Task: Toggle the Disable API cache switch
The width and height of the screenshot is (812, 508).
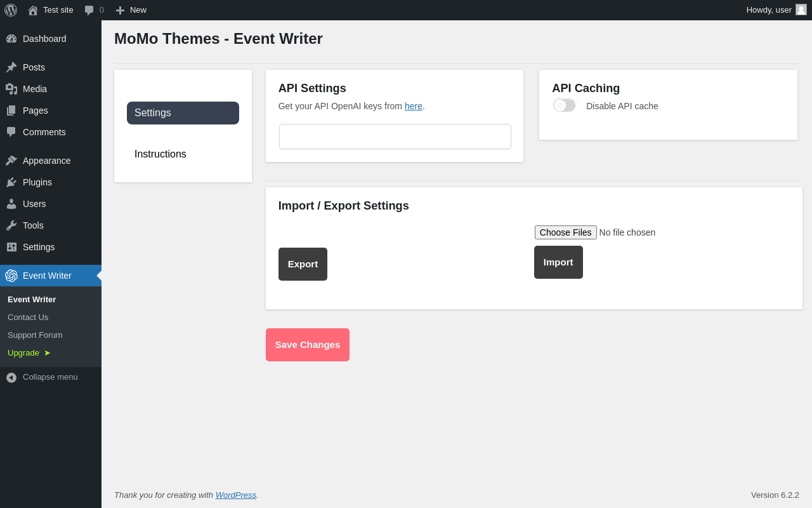Action: click(565, 105)
